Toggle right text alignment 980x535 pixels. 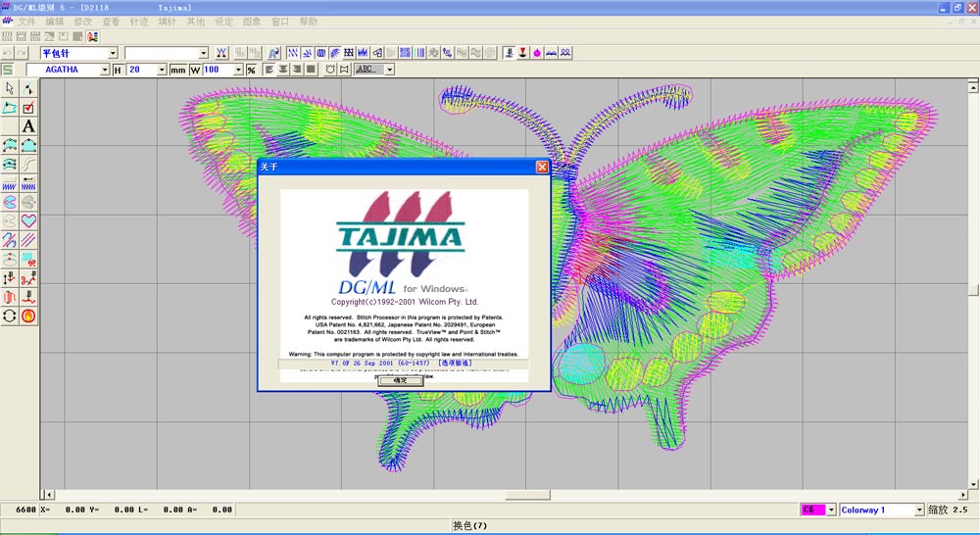tap(297, 70)
